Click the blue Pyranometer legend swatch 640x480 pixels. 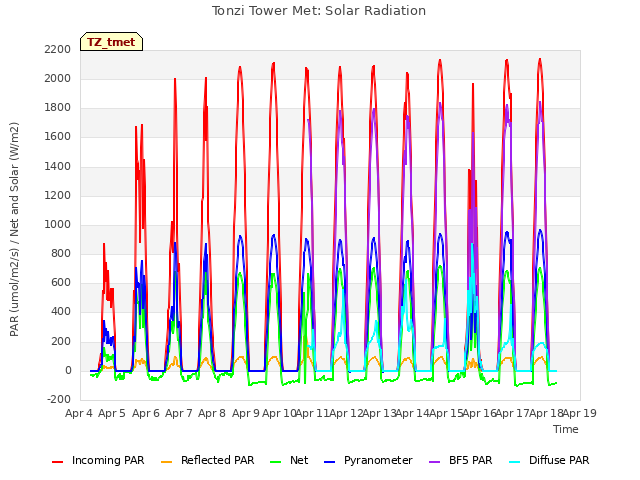tap(330, 462)
